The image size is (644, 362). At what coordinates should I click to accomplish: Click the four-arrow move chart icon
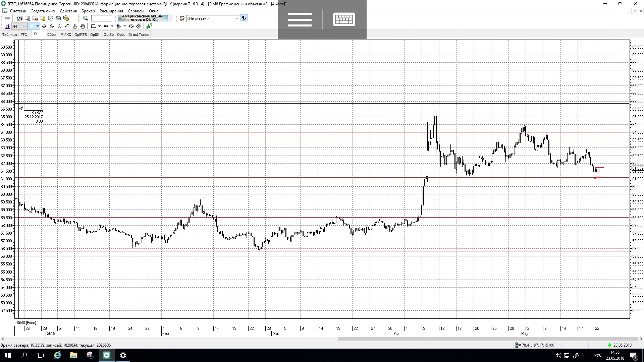point(44,26)
